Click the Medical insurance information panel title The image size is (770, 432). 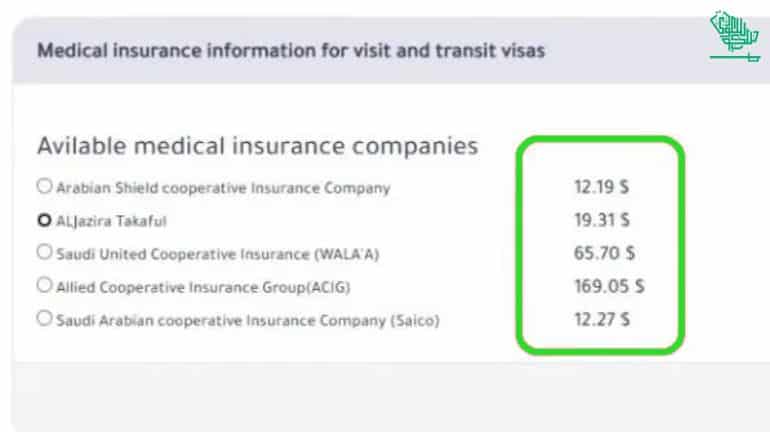(291, 50)
